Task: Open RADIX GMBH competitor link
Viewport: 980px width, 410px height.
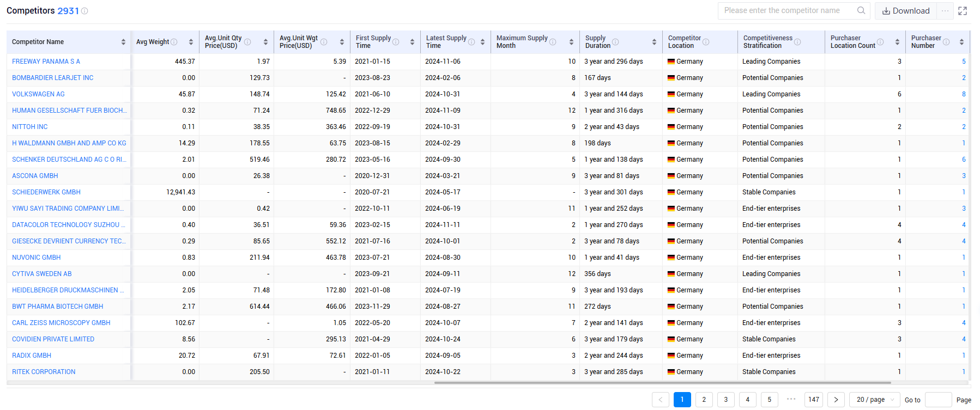Action: point(32,356)
